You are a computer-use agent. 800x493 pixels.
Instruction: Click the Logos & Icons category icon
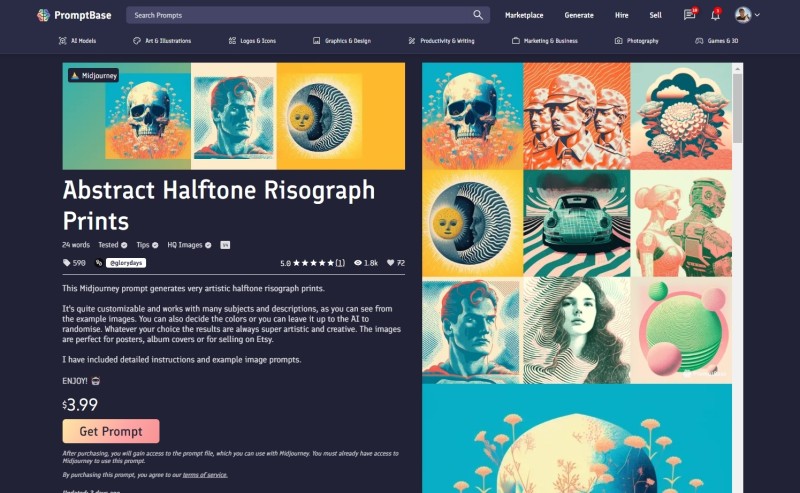(x=232, y=41)
